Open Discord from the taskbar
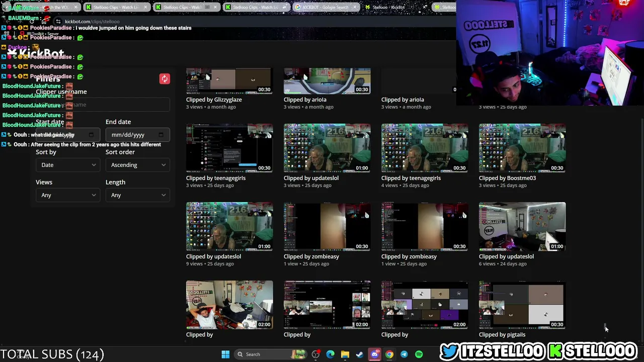644x362 pixels. pos(374,354)
